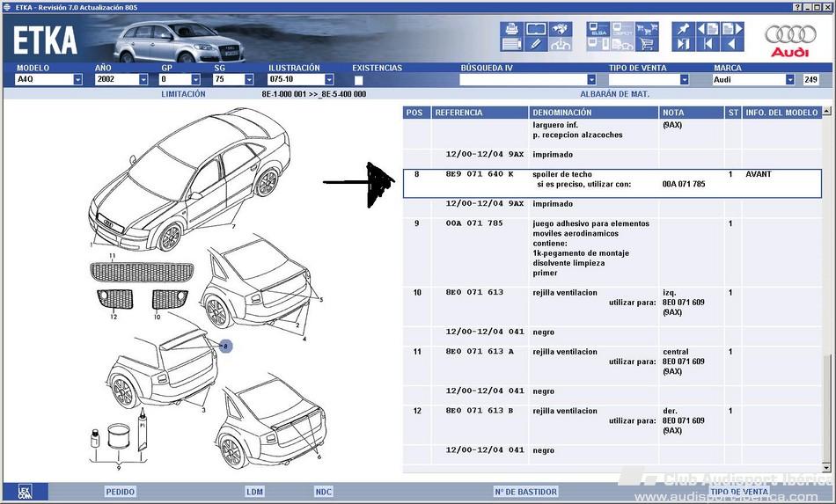
Task: Click the parts list scroll-down arrow
Action: [x=826, y=468]
